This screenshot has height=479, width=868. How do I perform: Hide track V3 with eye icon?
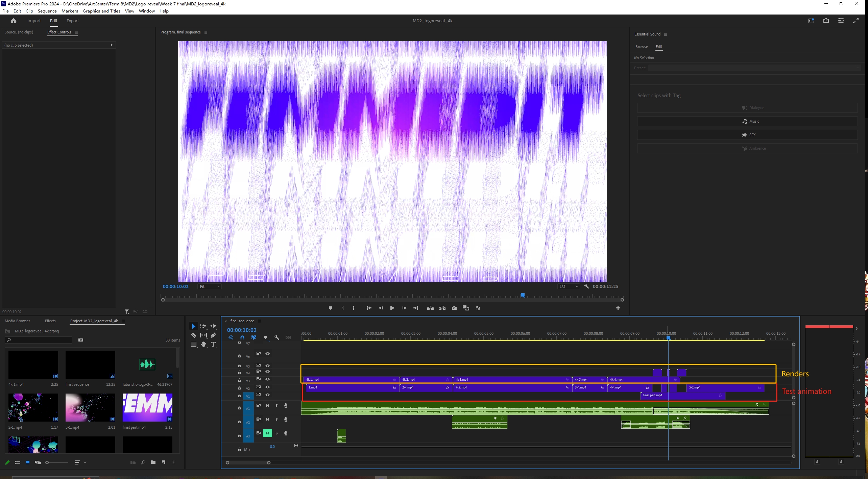267,379
